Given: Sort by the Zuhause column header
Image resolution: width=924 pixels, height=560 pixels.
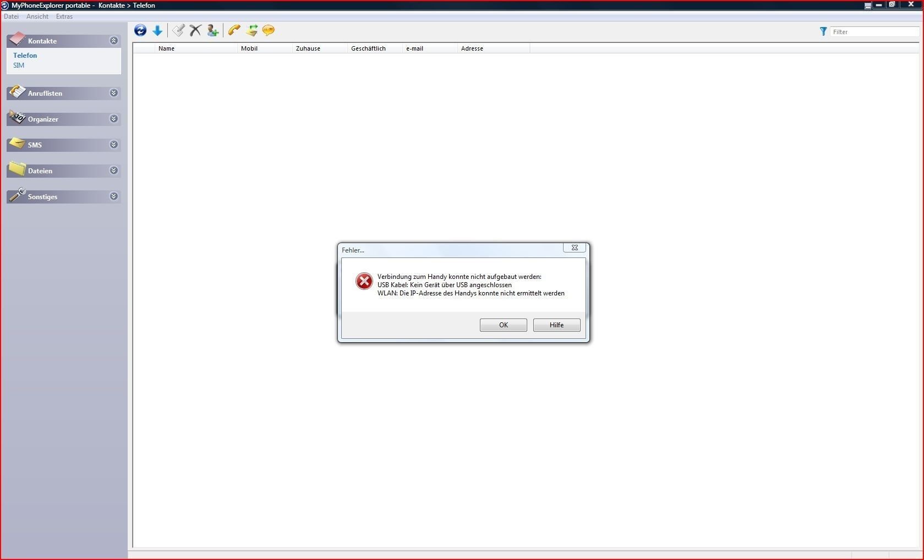Looking at the screenshot, I should point(320,48).
